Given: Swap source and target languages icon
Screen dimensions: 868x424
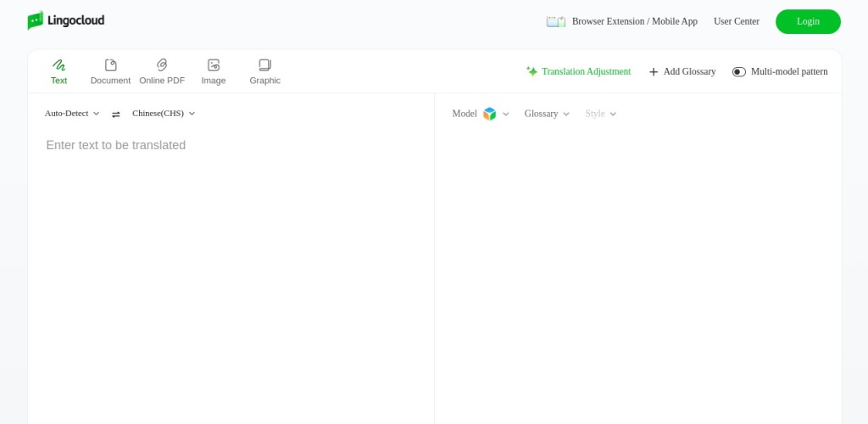Looking at the screenshot, I should click(x=116, y=114).
